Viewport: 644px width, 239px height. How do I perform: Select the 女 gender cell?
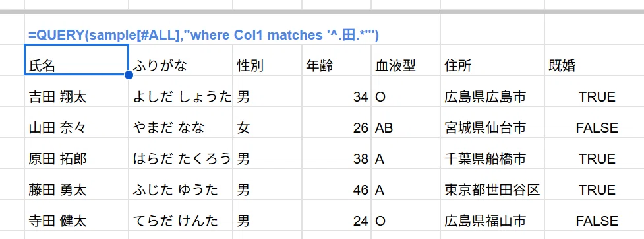pyautogui.click(x=267, y=122)
